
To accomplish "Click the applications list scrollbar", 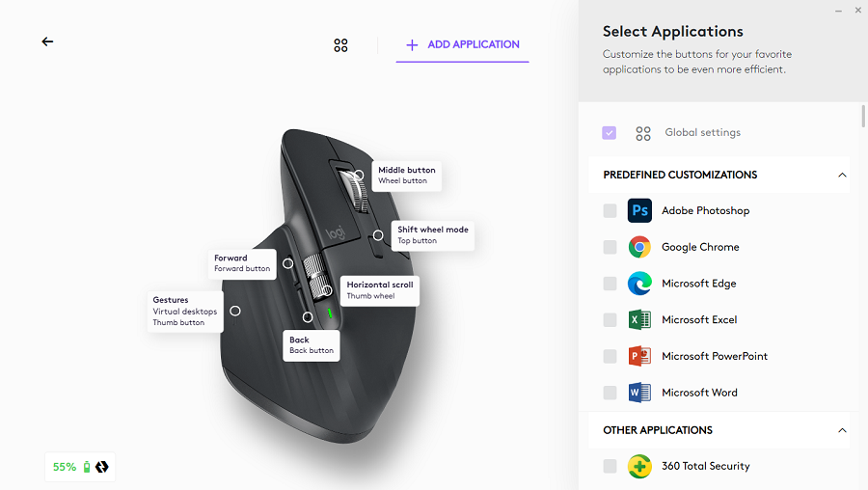I will coord(863,116).
